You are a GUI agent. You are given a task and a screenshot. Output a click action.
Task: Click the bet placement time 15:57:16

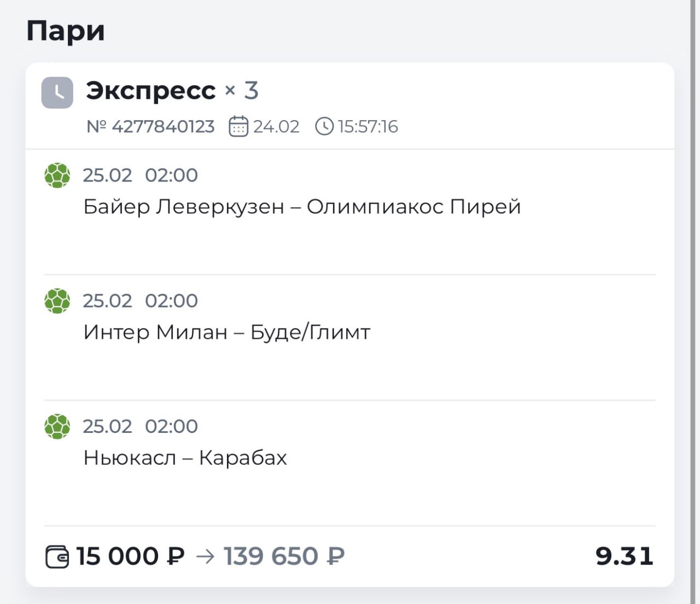[367, 127]
